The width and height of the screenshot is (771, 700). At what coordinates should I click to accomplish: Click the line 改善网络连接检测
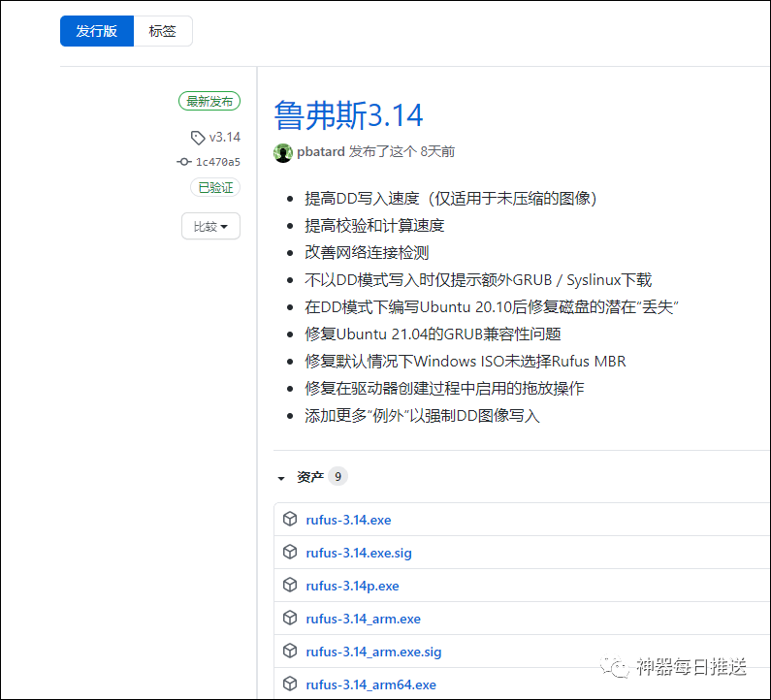pyautogui.click(x=367, y=253)
